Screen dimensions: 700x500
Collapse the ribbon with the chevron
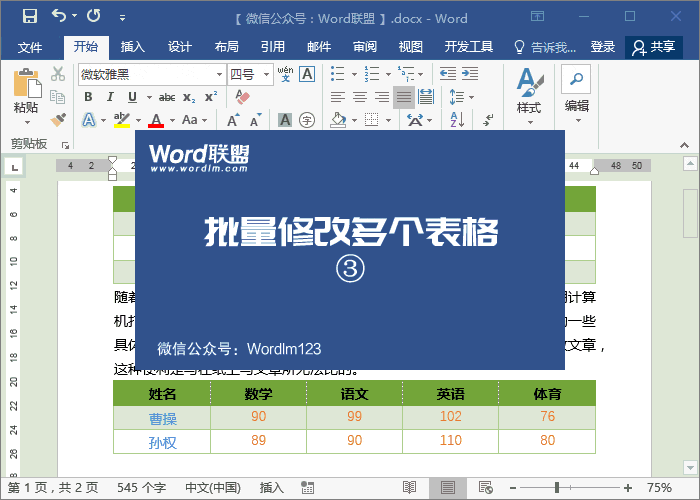click(684, 145)
